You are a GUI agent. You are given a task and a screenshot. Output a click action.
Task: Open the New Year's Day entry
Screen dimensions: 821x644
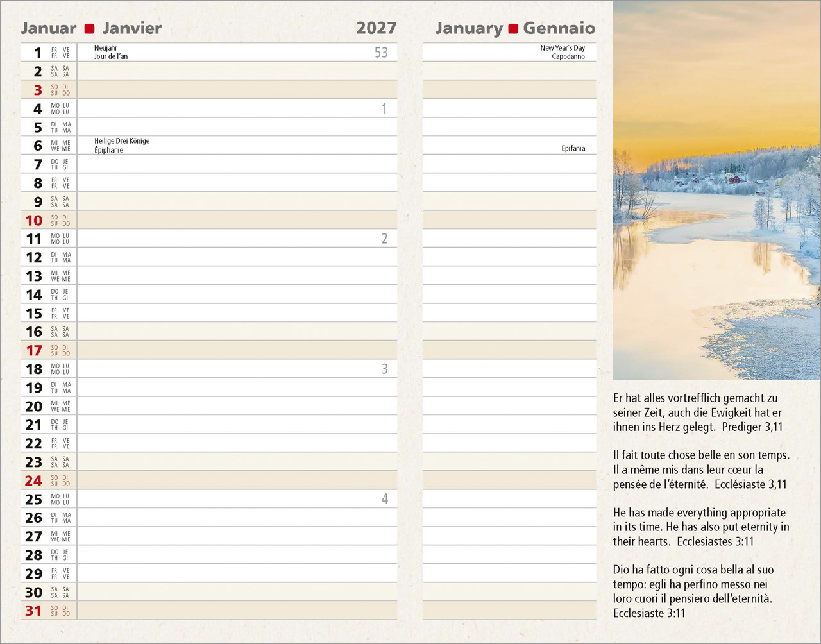tap(563, 48)
